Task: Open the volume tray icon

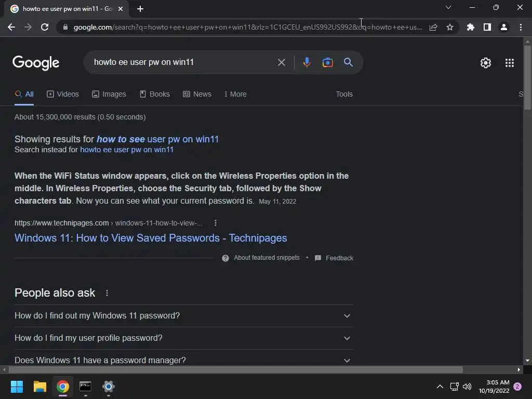Action: pyautogui.click(x=467, y=387)
